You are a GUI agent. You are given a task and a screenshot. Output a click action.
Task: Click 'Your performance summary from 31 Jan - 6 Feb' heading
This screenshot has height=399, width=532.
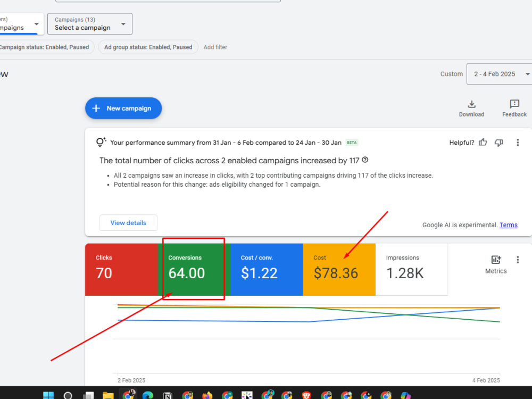(226, 143)
